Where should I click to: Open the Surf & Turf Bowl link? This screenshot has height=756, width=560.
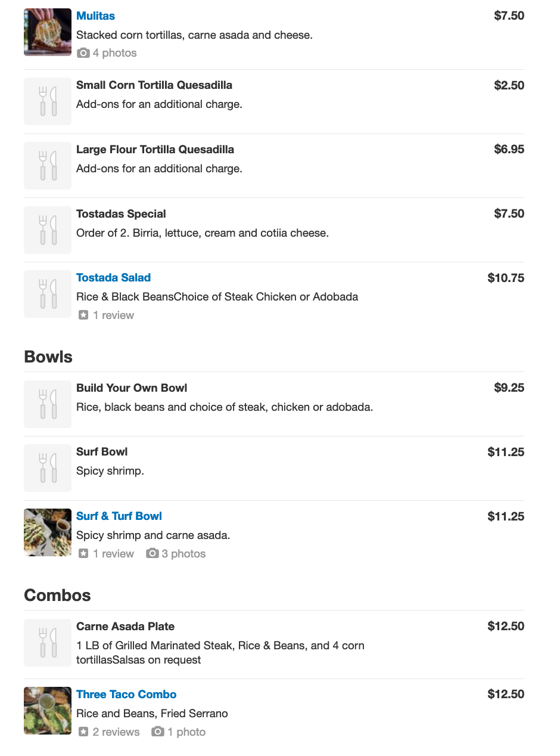[x=119, y=516]
